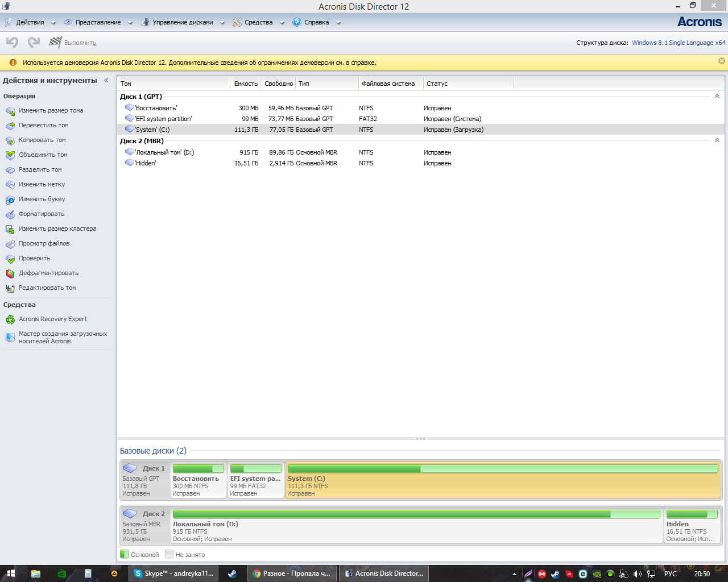Select the 'System' (C:) volume row

click(421, 130)
